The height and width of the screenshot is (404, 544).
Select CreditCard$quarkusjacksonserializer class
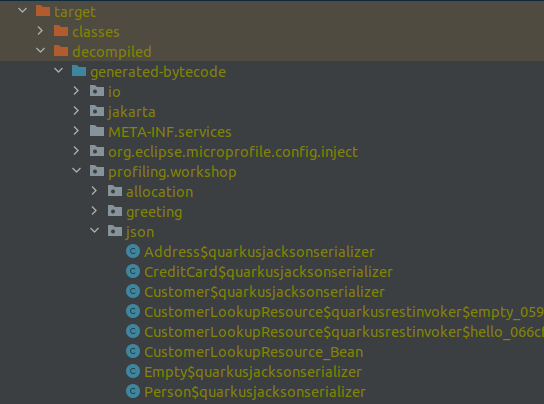(x=268, y=272)
